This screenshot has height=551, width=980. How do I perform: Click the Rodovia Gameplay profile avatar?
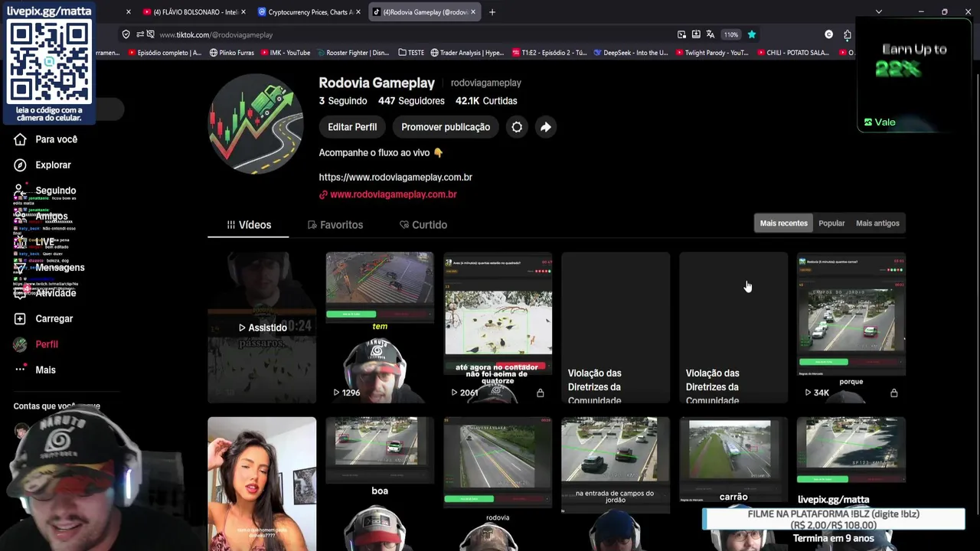[x=256, y=125]
